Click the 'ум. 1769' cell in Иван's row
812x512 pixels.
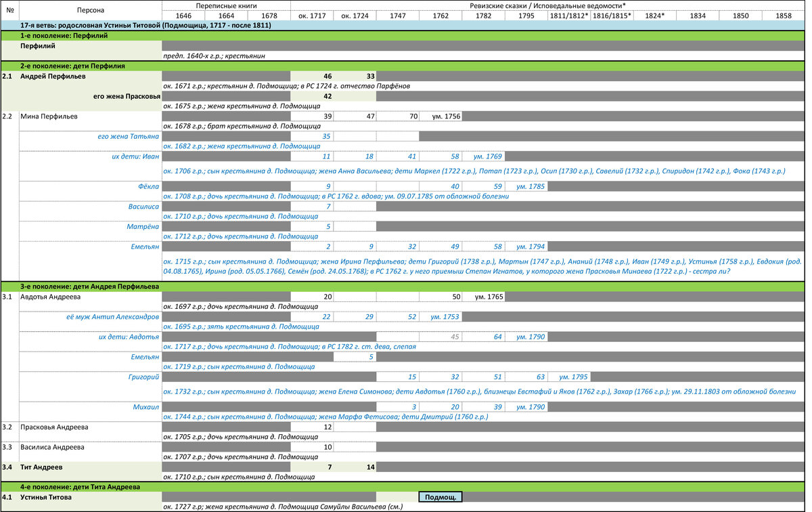(483, 156)
